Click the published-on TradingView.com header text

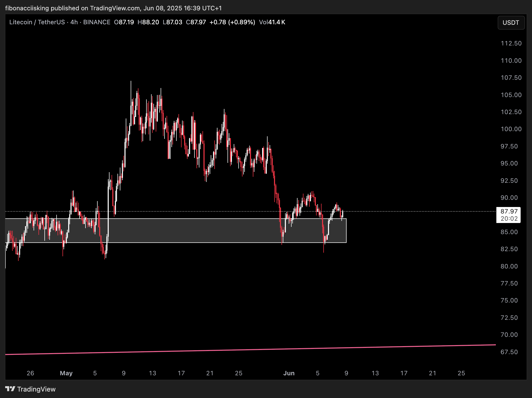(x=113, y=8)
